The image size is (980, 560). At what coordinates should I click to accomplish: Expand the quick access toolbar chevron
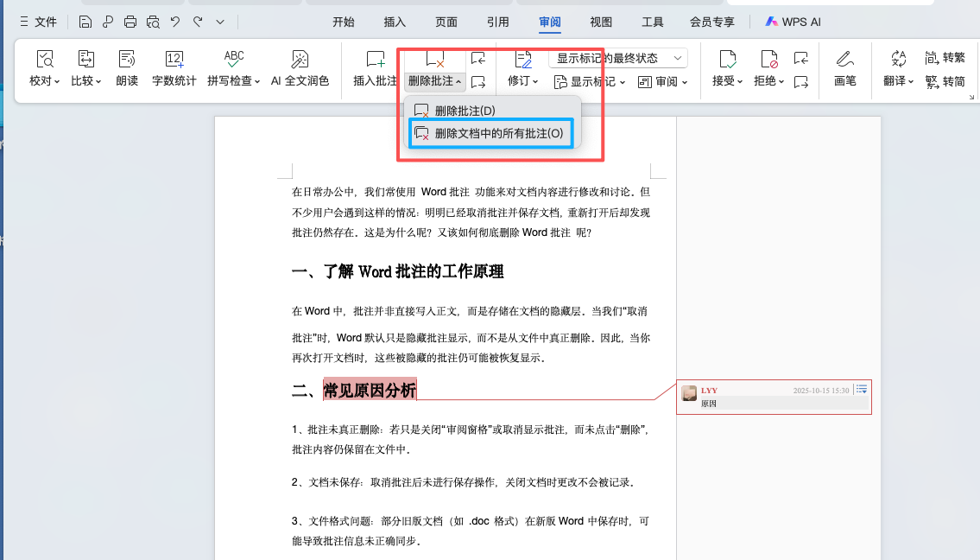pyautogui.click(x=220, y=22)
